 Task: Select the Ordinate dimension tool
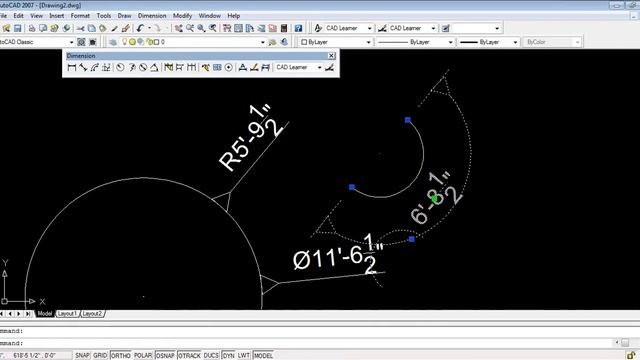(x=106, y=67)
